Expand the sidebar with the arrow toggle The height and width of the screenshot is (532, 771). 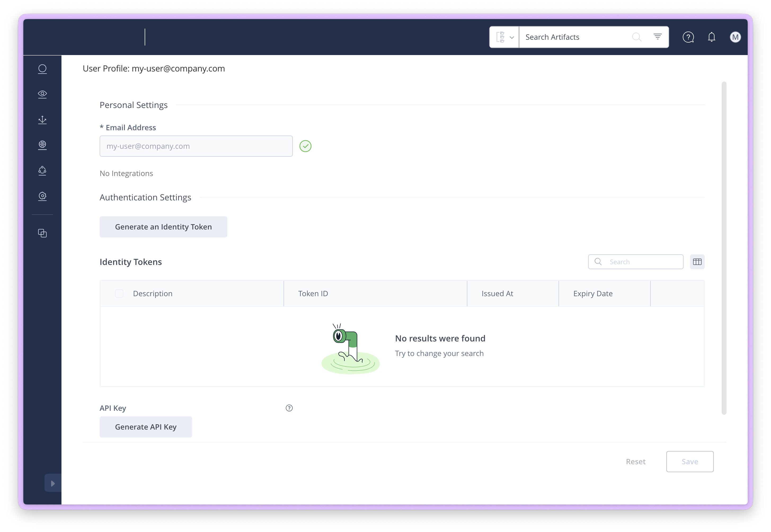pyautogui.click(x=53, y=483)
